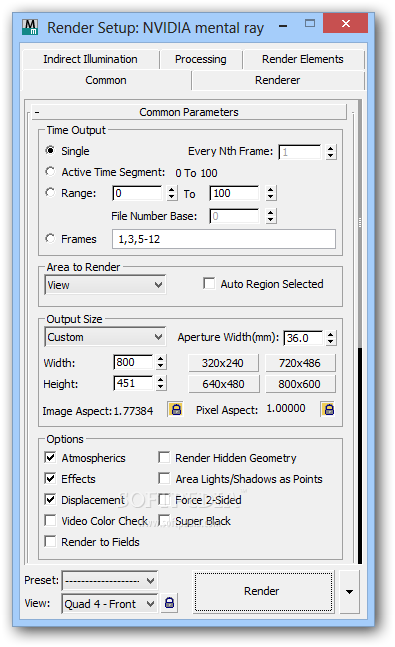
Task: Click the Range start value spinner
Action: click(172, 193)
